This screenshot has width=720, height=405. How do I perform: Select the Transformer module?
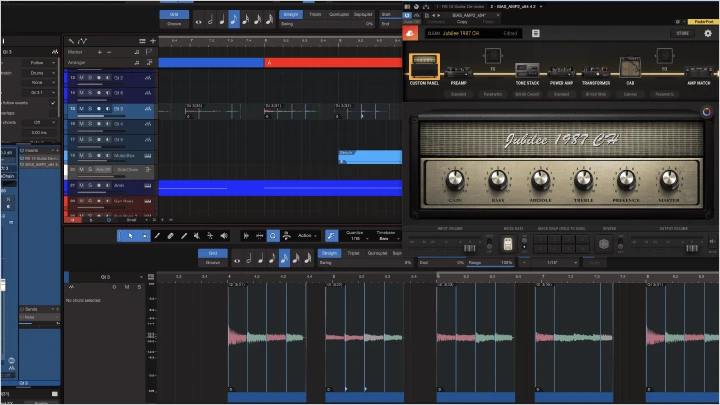point(596,76)
